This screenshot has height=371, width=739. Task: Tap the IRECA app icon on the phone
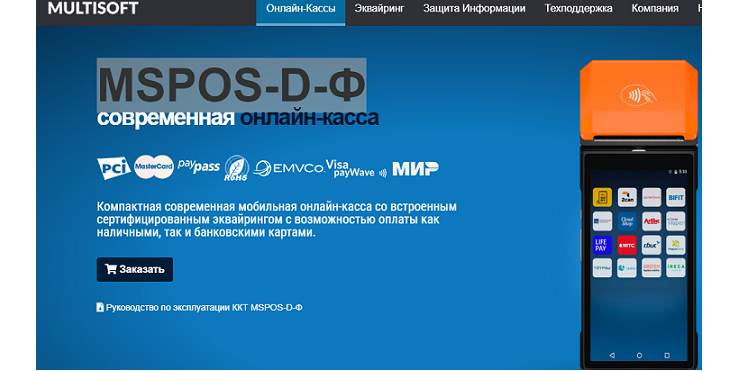point(676,267)
